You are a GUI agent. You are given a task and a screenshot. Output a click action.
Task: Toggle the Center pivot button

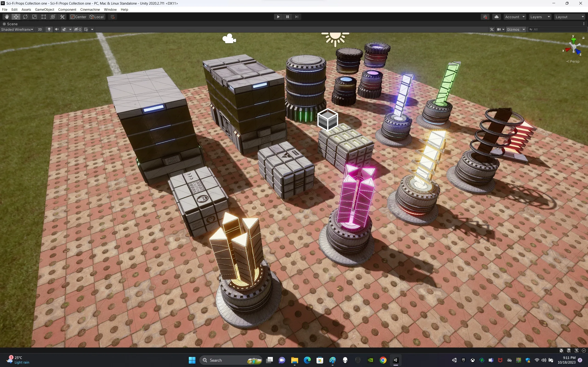78,17
